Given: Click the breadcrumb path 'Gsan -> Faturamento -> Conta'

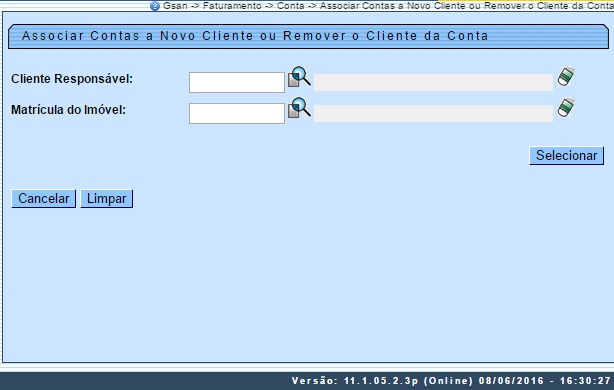Looking at the screenshot, I should coord(234,6).
